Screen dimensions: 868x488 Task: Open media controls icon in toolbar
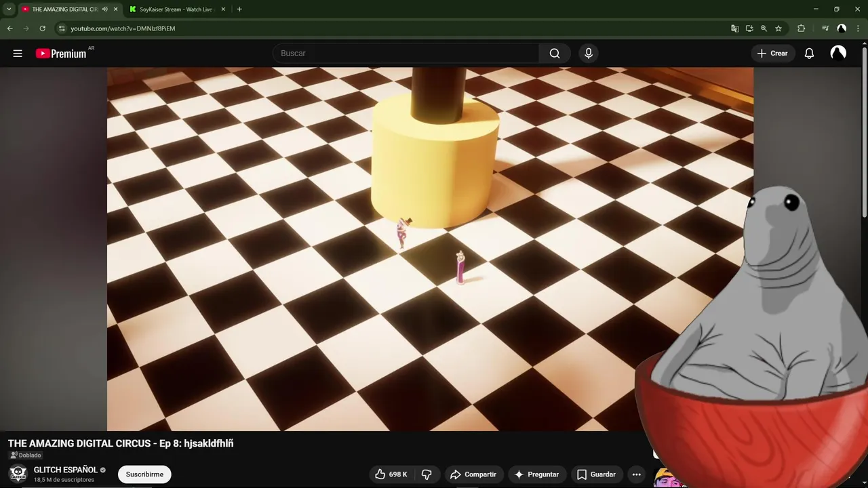(825, 28)
